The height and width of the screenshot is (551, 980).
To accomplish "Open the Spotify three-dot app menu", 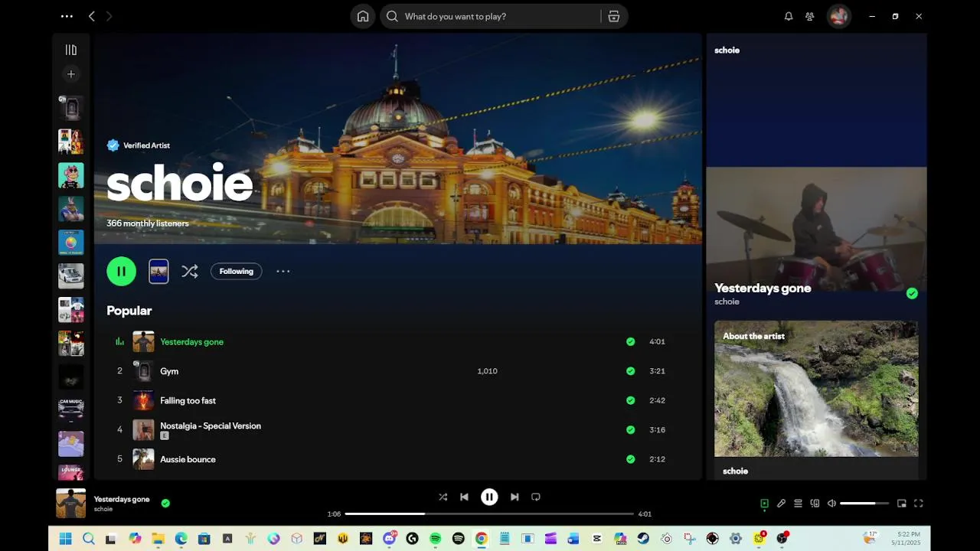I will (67, 16).
